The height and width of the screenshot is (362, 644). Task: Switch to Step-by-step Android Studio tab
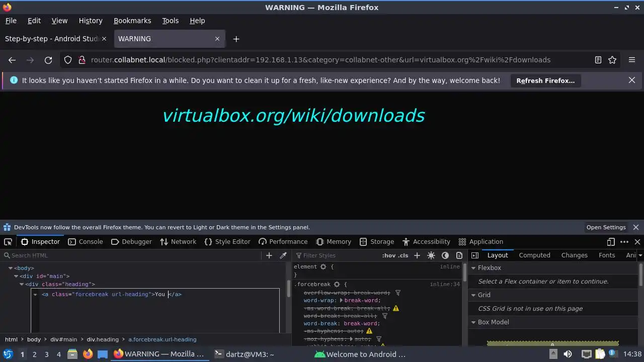click(52, 39)
